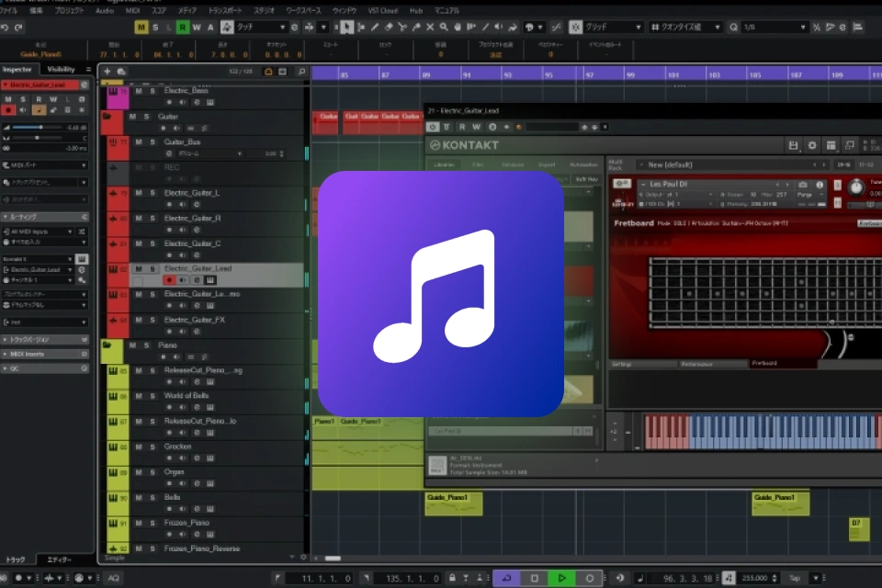Image resolution: width=882 pixels, height=588 pixels.
Task: Select the Range Selection tool
Action: click(x=361, y=27)
